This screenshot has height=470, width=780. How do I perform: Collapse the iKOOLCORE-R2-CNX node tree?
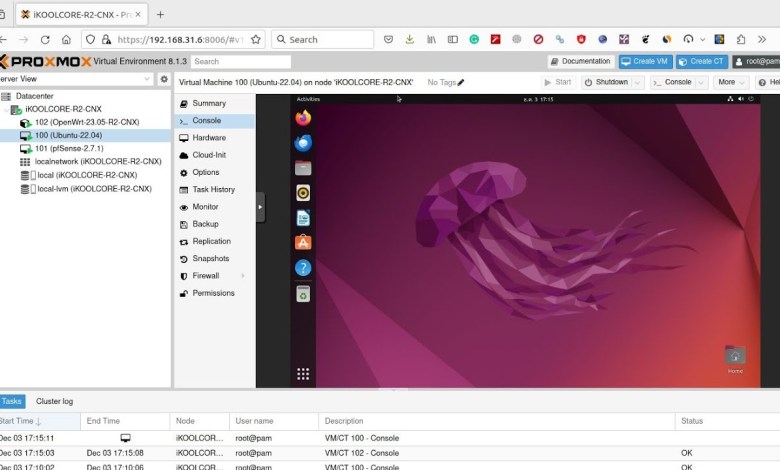click(x=6, y=109)
